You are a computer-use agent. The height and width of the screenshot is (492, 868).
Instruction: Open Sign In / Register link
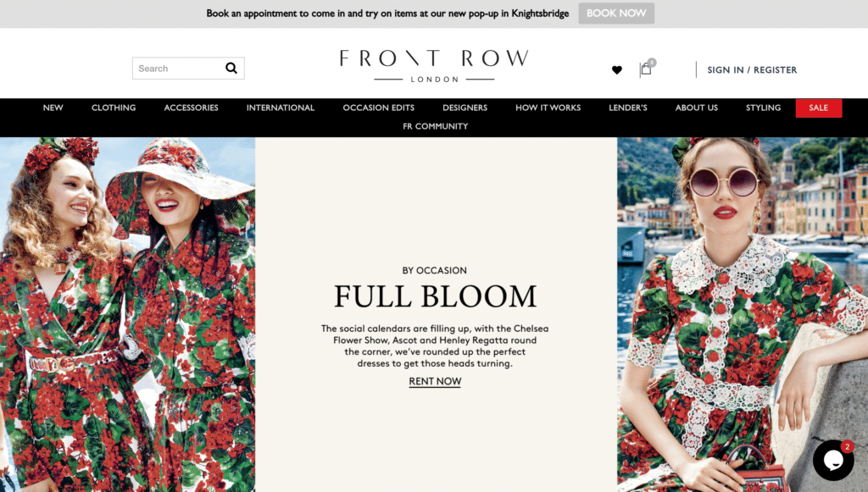point(752,69)
